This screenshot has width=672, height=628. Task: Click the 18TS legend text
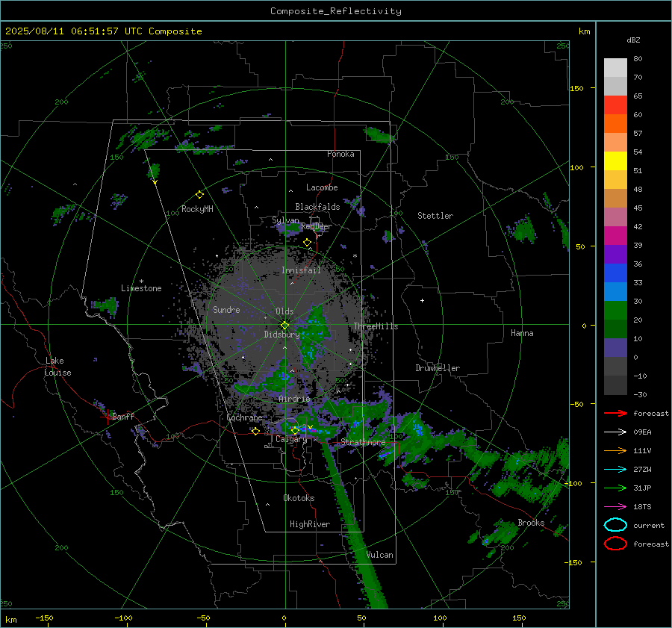642,507
